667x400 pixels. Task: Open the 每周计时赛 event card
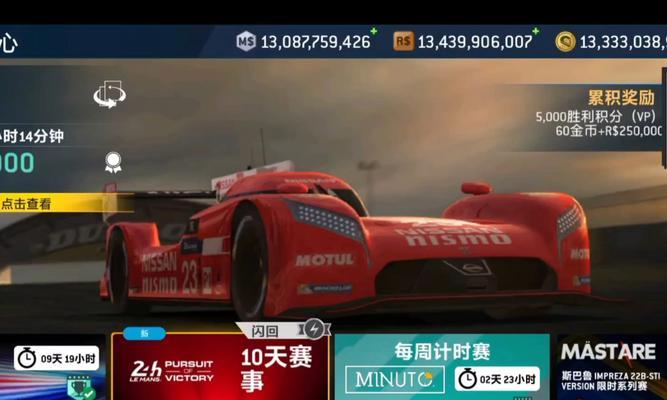(x=442, y=366)
